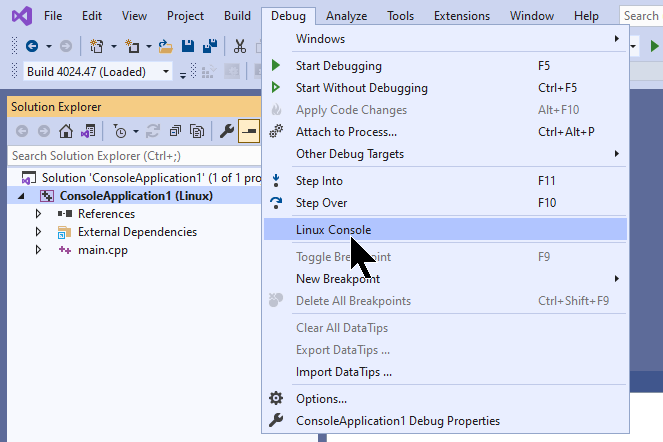This screenshot has height=442, width=663.
Task: Open dropdown arrow beside New Project icon
Action: [x=114, y=46]
